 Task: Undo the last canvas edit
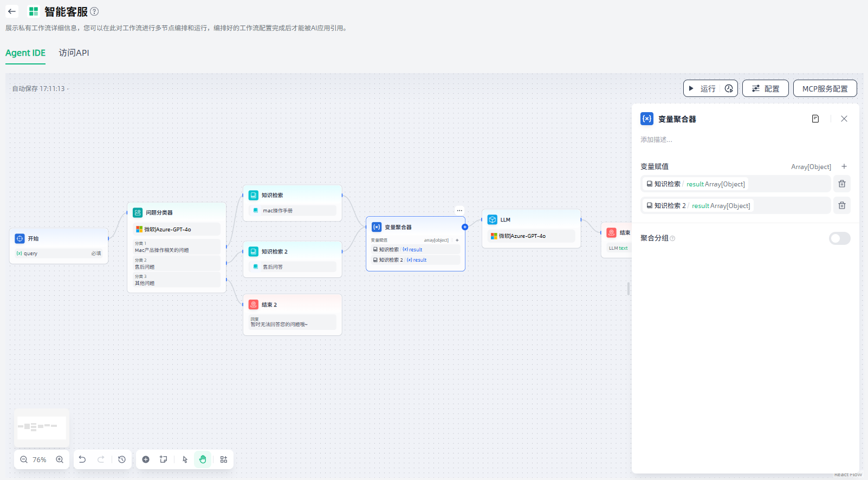tap(82, 459)
